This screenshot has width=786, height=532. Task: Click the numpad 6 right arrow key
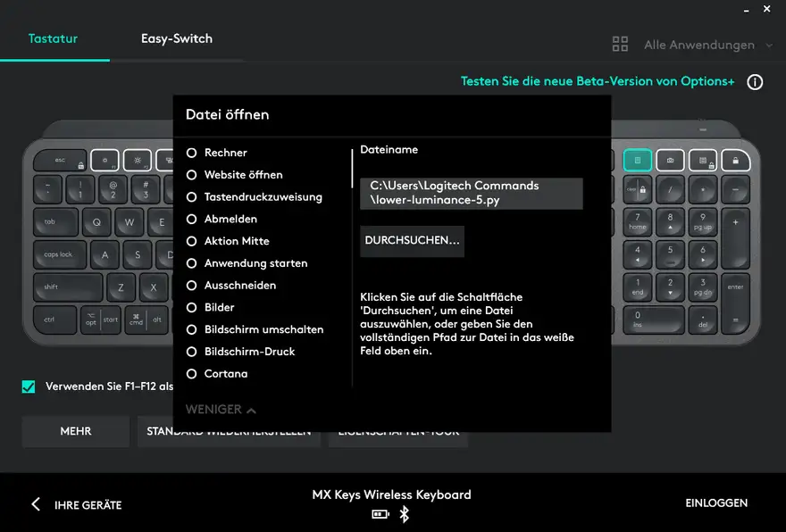(x=703, y=254)
